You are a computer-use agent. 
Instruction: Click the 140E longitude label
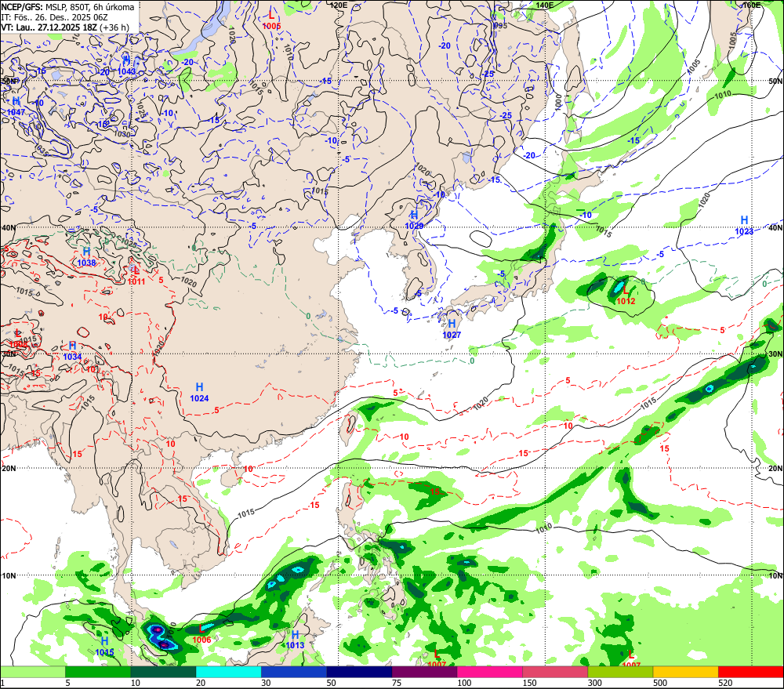pyautogui.click(x=545, y=5)
